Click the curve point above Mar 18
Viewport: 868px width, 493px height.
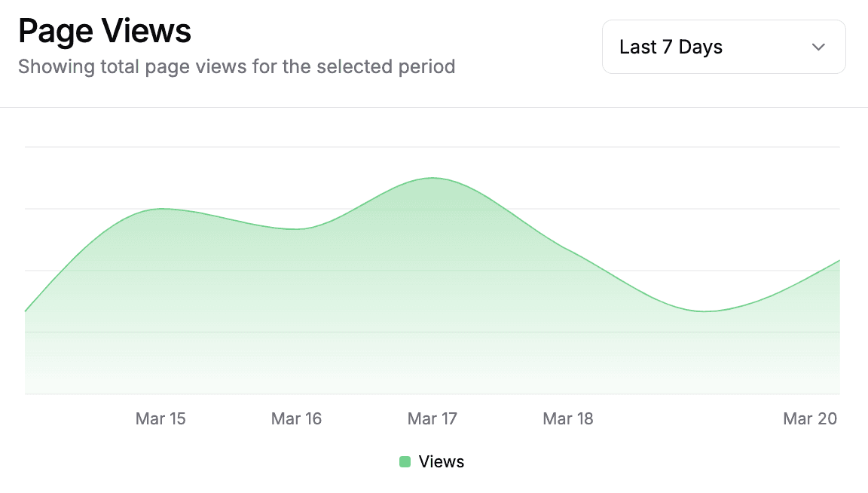[x=568, y=250]
